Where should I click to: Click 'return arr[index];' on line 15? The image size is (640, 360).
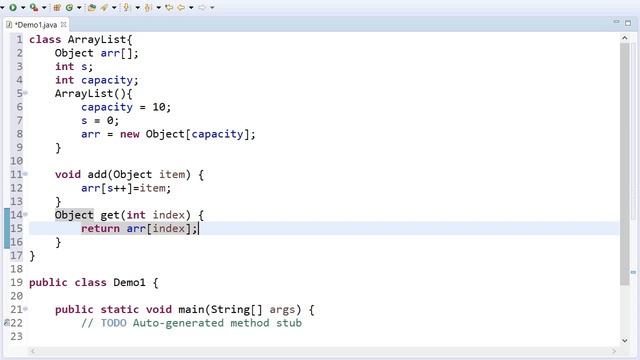139,228
